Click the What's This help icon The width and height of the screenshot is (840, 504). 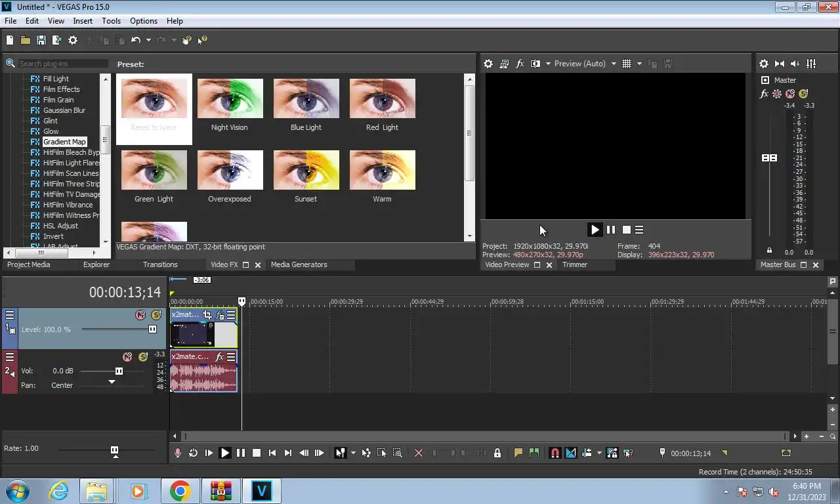(203, 40)
